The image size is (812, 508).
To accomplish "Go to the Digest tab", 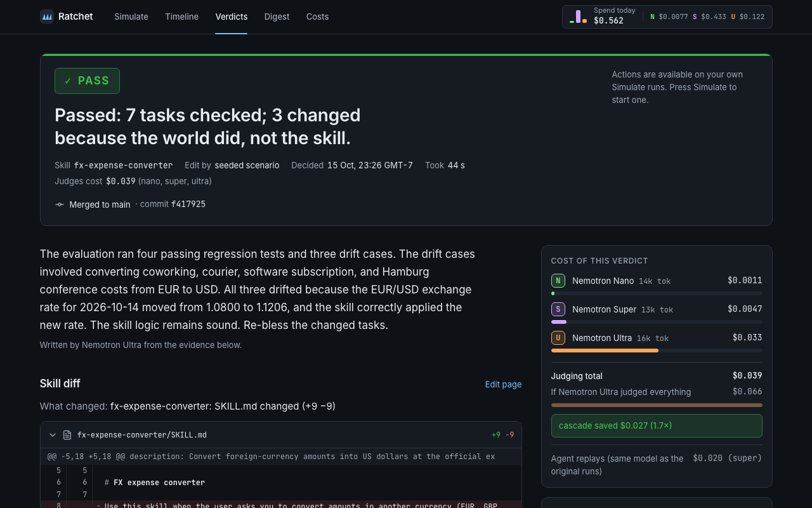I will [277, 17].
